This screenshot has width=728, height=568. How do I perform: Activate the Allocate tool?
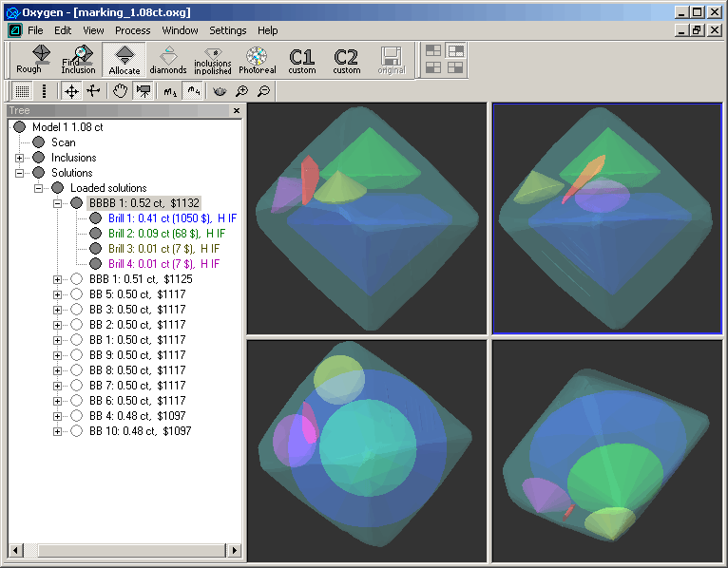[x=124, y=59]
